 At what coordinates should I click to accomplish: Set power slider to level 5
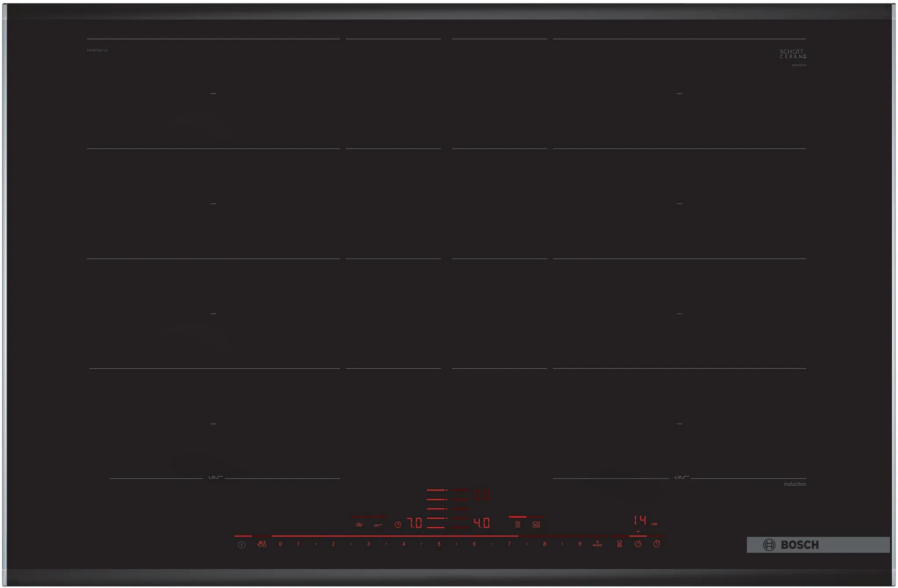pos(439,544)
